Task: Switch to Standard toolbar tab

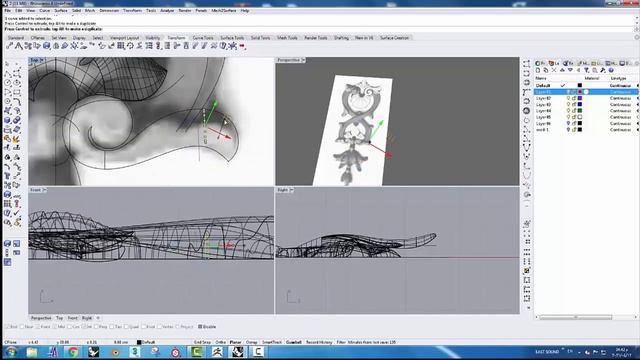Action: tap(16, 38)
